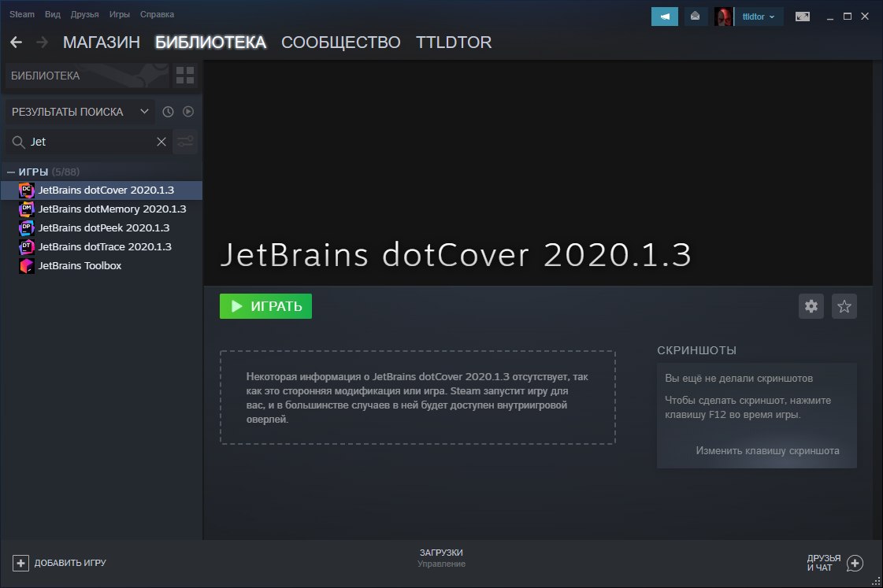Click ДОБАВИТЬ ИГРУ label
The width and height of the screenshot is (883, 588).
(70, 563)
